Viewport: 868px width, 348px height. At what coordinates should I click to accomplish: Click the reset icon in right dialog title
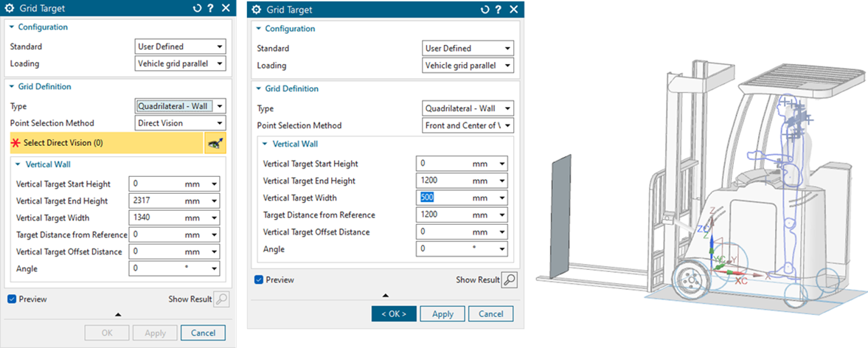click(x=485, y=10)
